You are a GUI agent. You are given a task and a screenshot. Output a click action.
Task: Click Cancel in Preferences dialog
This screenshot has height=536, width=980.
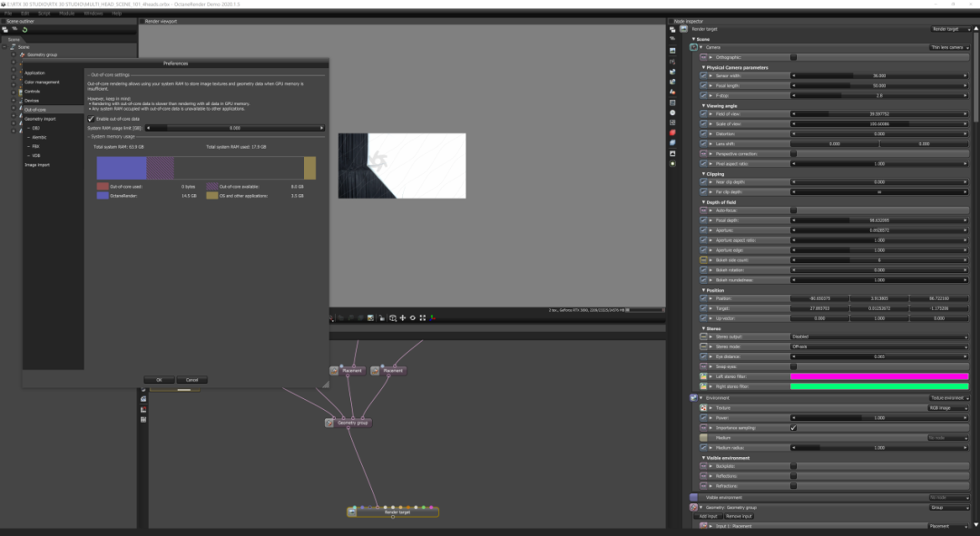[x=191, y=380]
